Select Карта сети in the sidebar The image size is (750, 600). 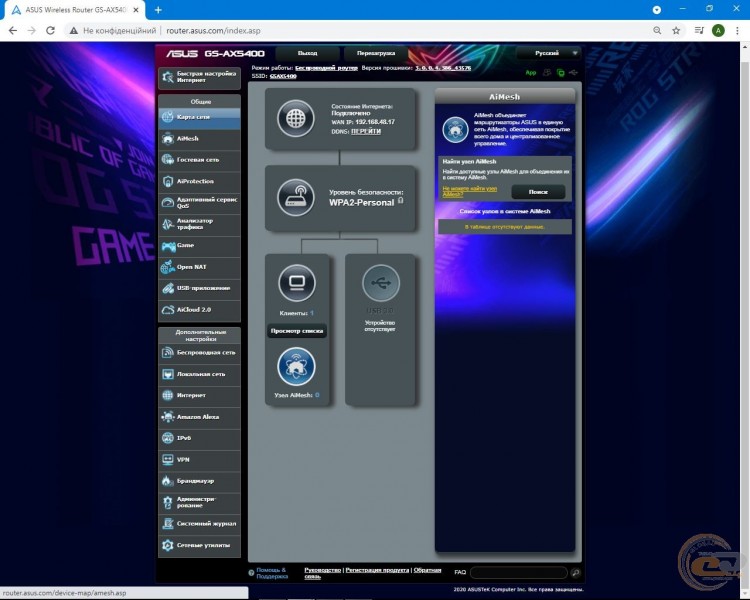199,117
